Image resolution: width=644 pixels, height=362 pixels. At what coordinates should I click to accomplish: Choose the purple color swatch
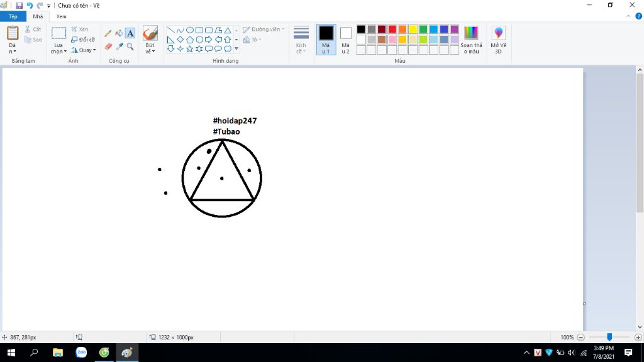coord(454,29)
